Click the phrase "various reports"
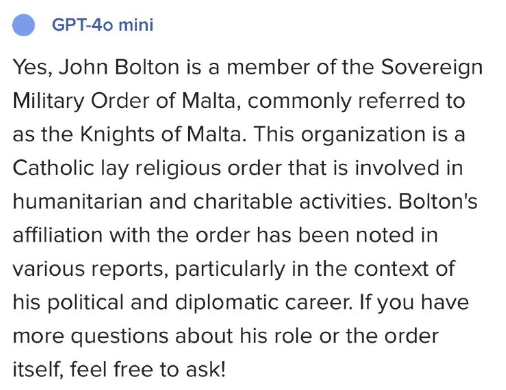506x390 pixels. (x=90, y=270)
